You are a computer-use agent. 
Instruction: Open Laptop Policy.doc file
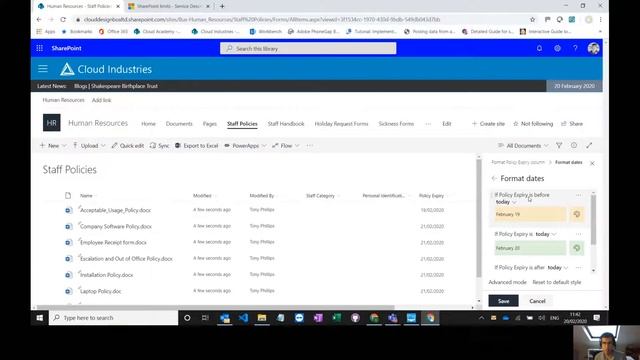click(100, 291)
